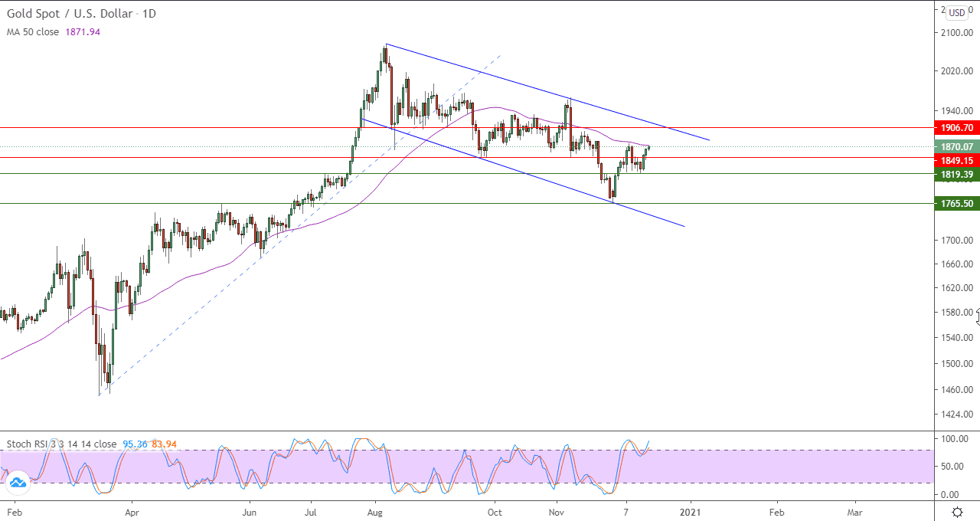Click the Jul date label

[311, 512]
